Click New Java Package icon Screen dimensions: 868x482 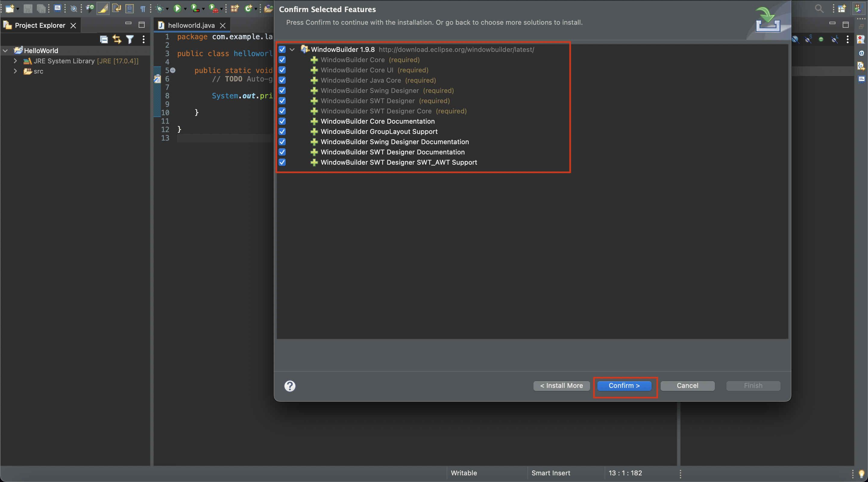[234, 8]
